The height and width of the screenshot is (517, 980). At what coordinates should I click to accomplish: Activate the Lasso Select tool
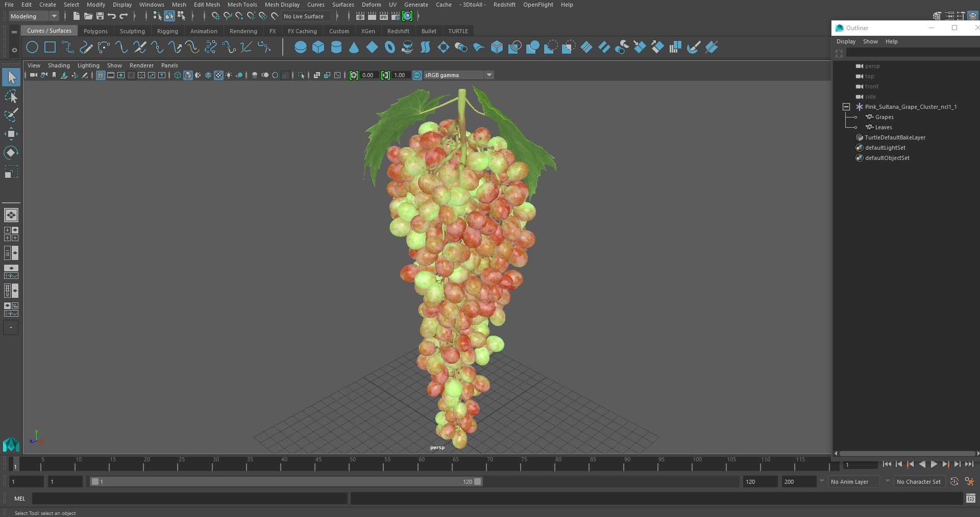(11, 97)
